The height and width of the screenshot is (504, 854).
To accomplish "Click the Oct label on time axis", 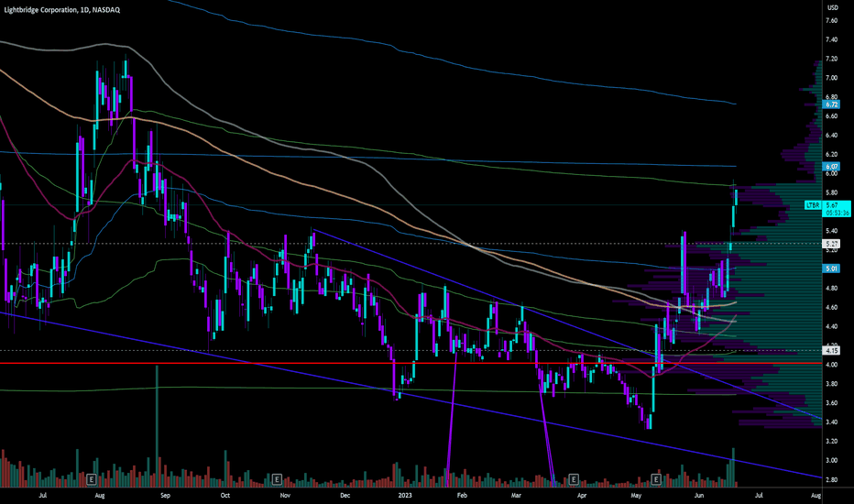I will (x=224, y=495).
